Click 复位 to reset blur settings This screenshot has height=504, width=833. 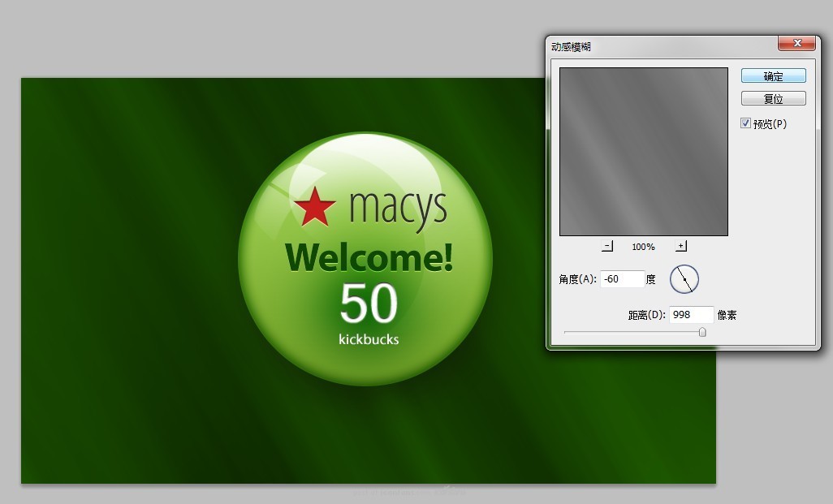point(773,97)
